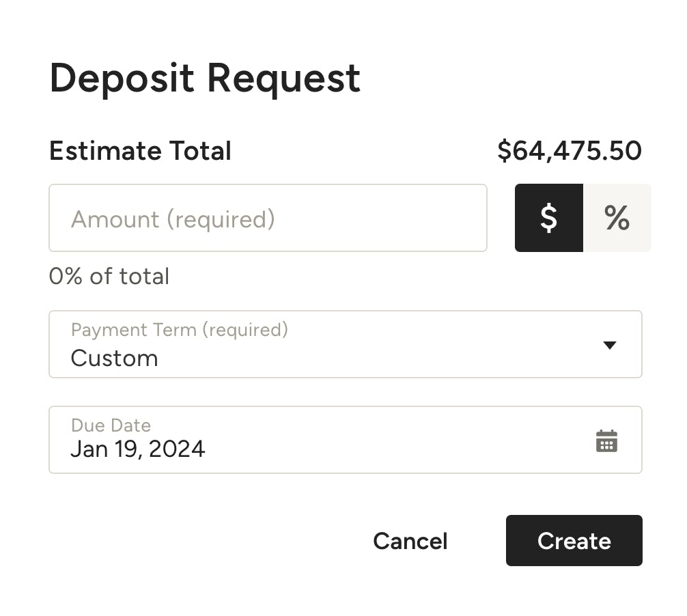Click the percent sign symbol

[617, 218]
